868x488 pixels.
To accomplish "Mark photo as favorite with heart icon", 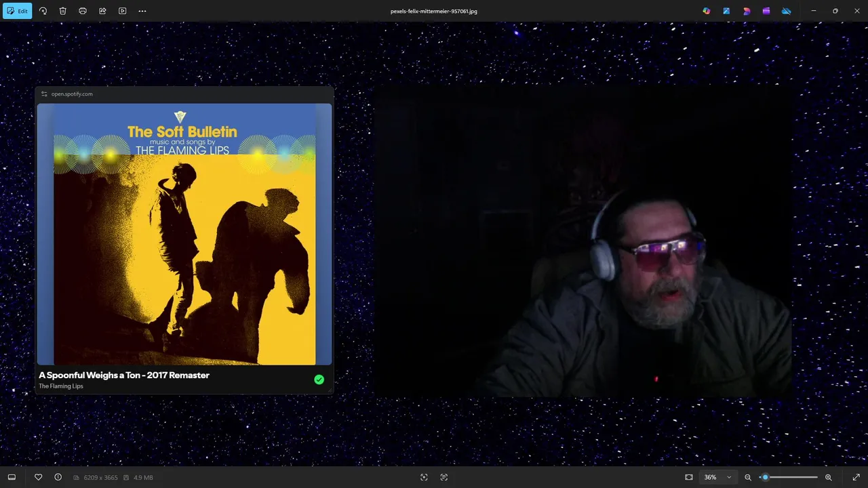I will tap(38, 477).
